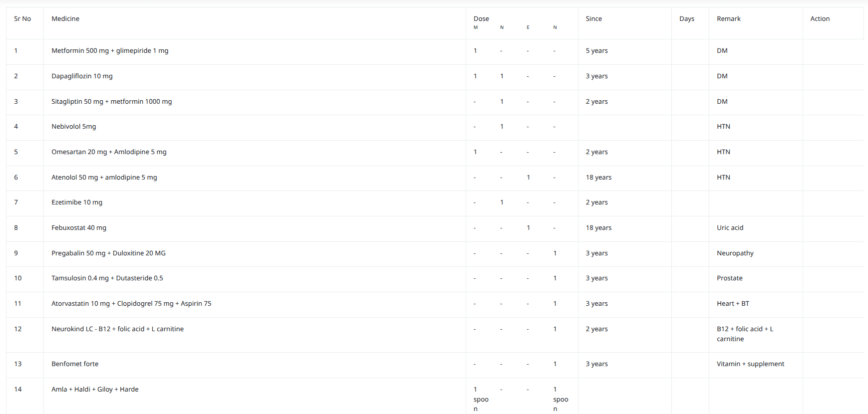Click on Febuxostat 40 mg entry
Screen dimensions: 868x414
click(79, 228)
